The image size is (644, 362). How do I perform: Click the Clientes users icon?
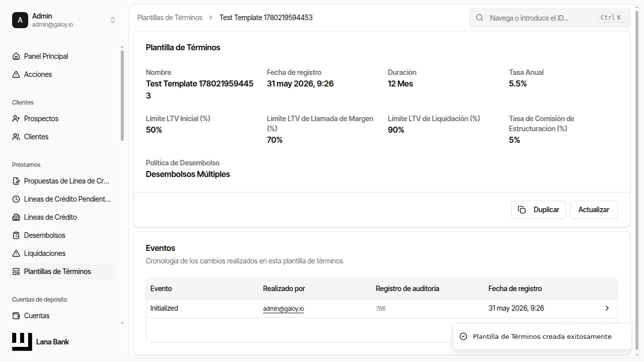16,137
